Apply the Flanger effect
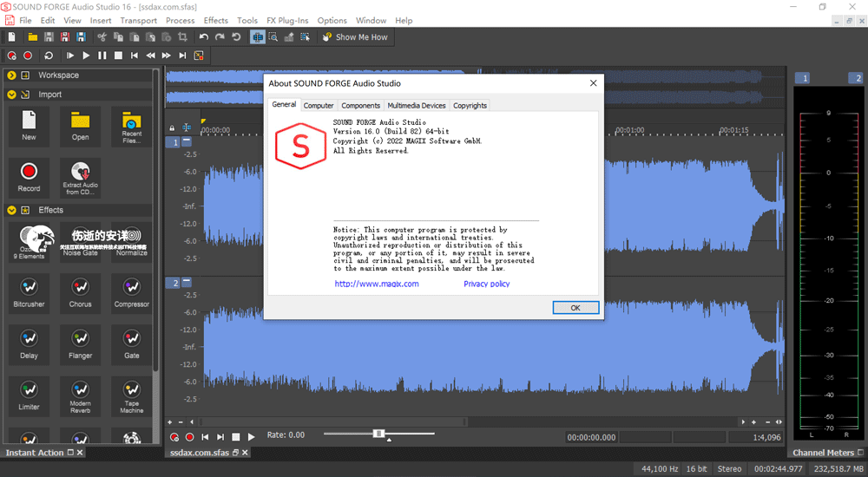Image resolution: width=868 pixels, height=477 pixels. [80, 345]
